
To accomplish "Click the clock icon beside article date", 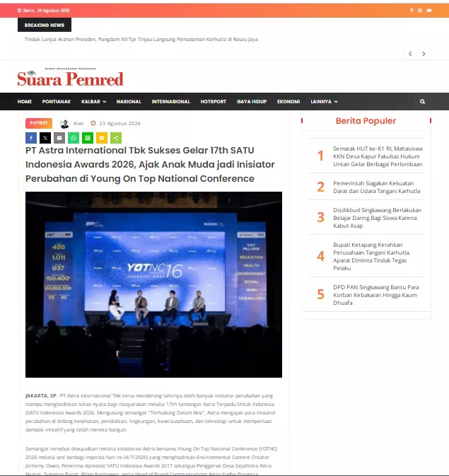I will point(93,123).
